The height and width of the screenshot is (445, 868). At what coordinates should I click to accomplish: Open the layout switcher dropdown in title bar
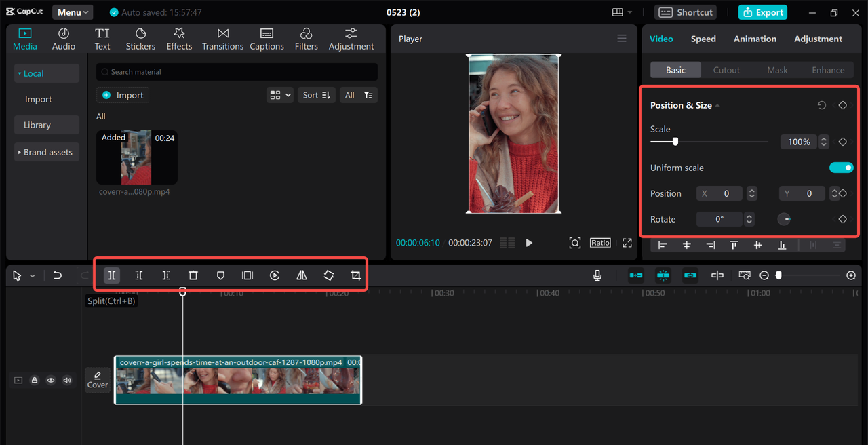[x=622, y=12]
